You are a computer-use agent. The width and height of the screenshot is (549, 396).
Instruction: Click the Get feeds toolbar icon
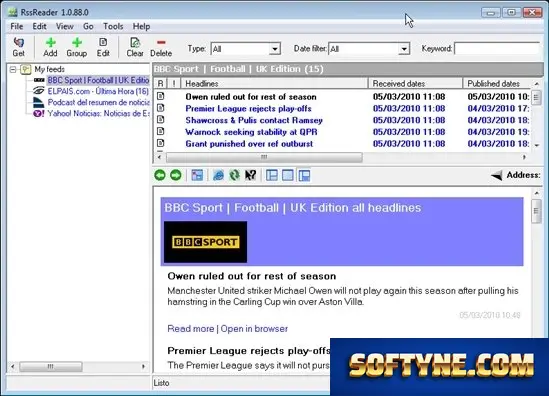point(19,47)
